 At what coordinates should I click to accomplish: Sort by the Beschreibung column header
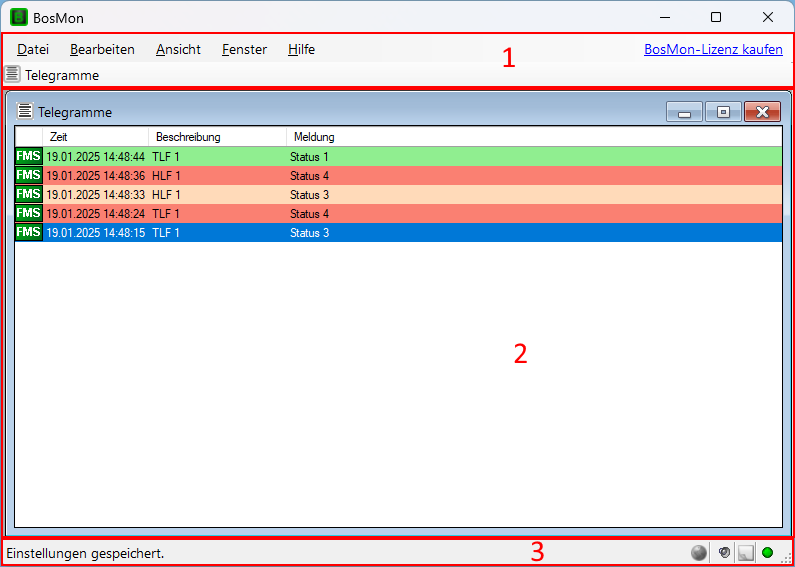click(217, 137)
